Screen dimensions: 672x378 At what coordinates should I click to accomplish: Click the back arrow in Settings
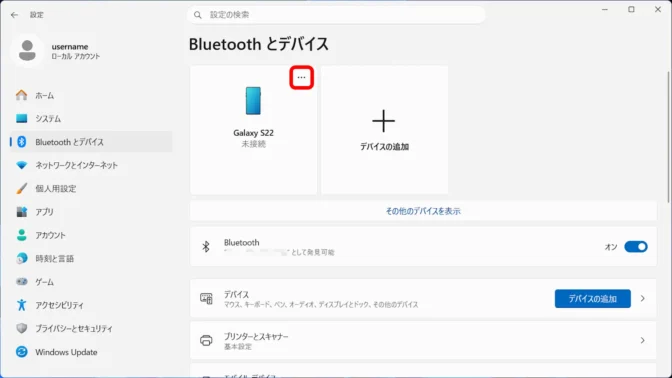(x=15, y=15)
